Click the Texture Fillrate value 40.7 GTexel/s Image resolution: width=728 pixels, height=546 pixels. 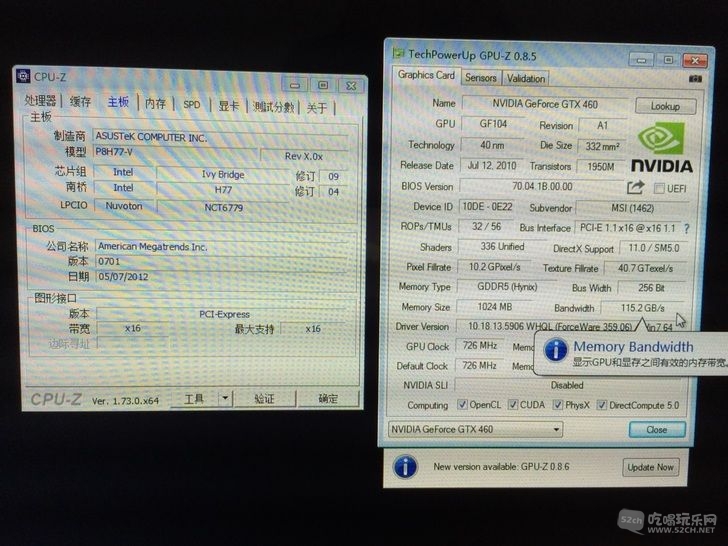coord(645,268)
